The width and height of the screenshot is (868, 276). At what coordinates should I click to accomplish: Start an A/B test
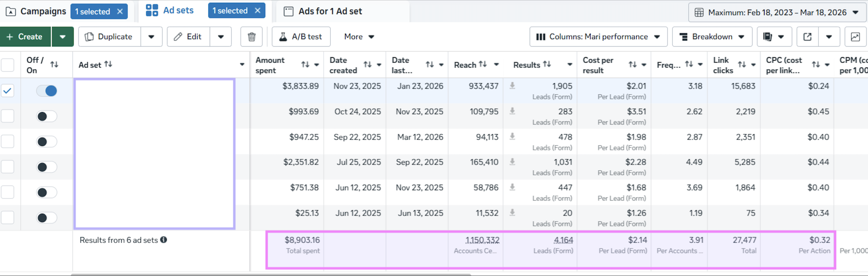301,37
